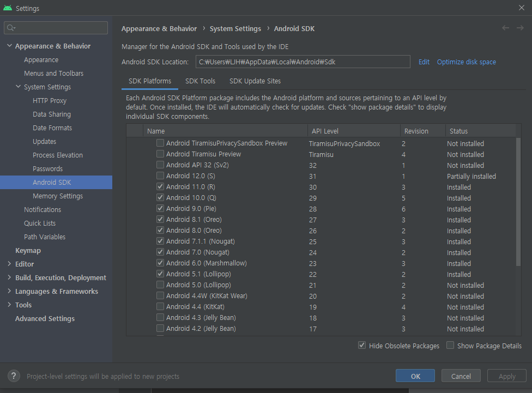Switch to SDK Platforms tab
The width and height of the screenshot is (532, 393).
point(149,81)
